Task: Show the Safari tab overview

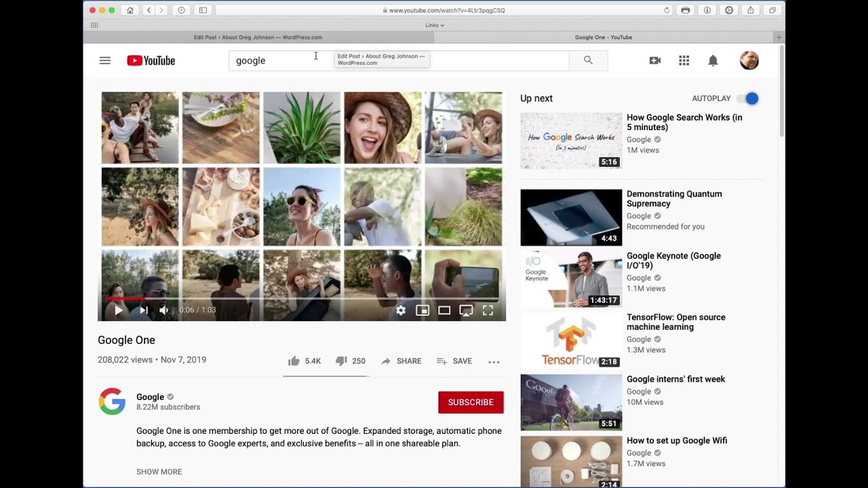Action: point(772,10)
